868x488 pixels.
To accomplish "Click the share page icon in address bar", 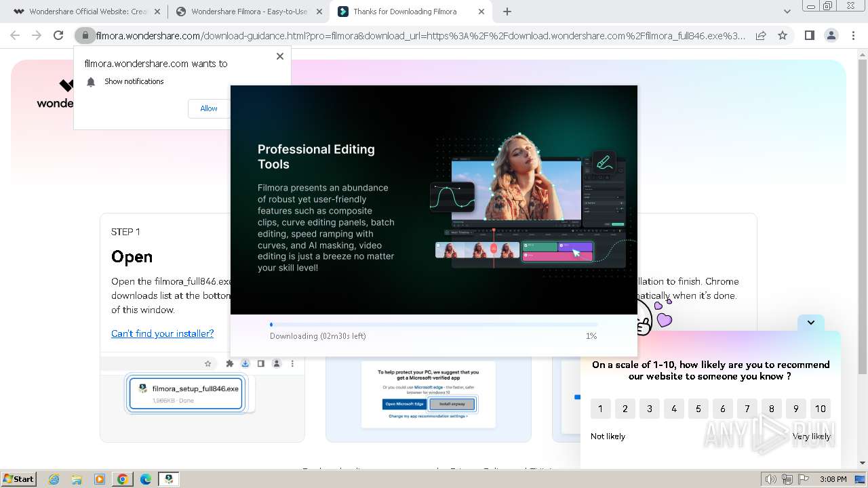I will [x=761, y=35].
